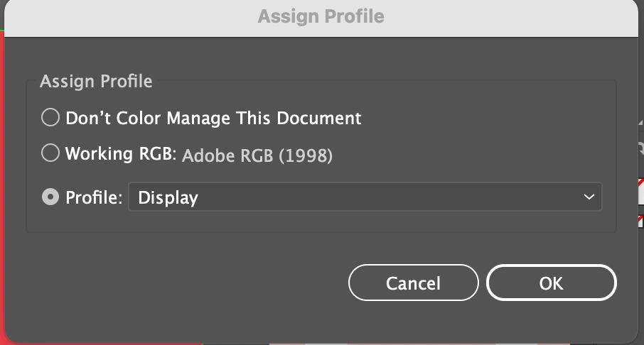
Task: Select Don't Color Manage This Document radio
Action: click(x=50, y=118)
